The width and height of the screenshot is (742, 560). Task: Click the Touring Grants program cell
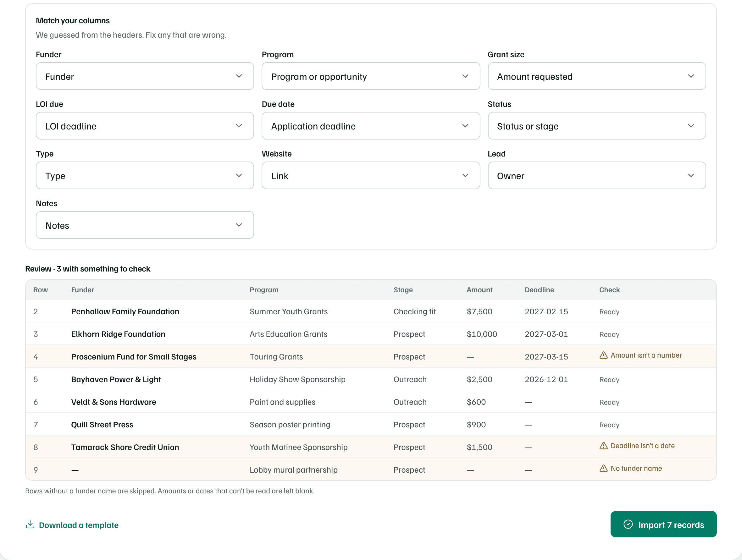click(276, 357)
